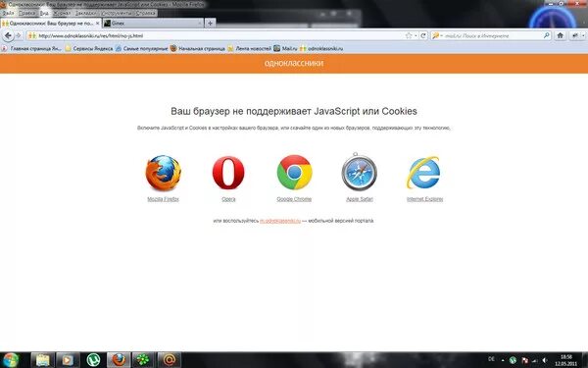Click the action center flag tray icon
Viewport: 588px width, 368px height.
[x=525, y=360]
